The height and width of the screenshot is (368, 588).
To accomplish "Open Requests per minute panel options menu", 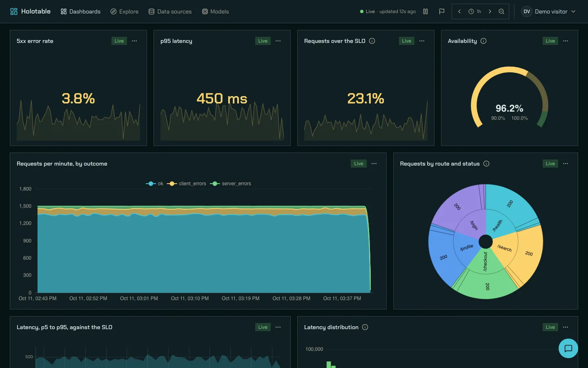I will point(374,164).
